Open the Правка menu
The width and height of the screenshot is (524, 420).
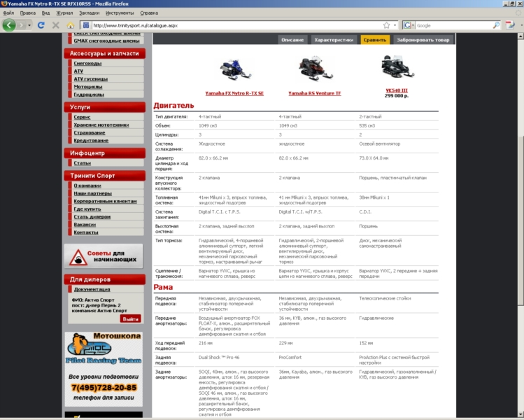click(28, 13)
